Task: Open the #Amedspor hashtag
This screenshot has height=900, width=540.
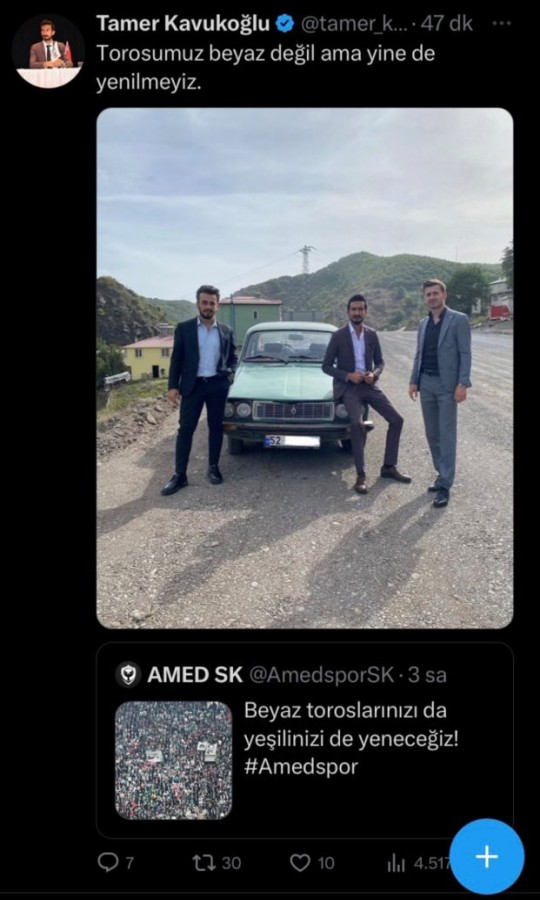Action: pos(301,767)
